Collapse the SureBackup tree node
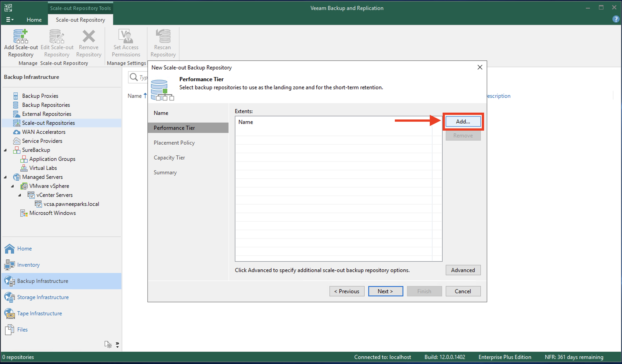The image size is (622, 364). [5, 150]
